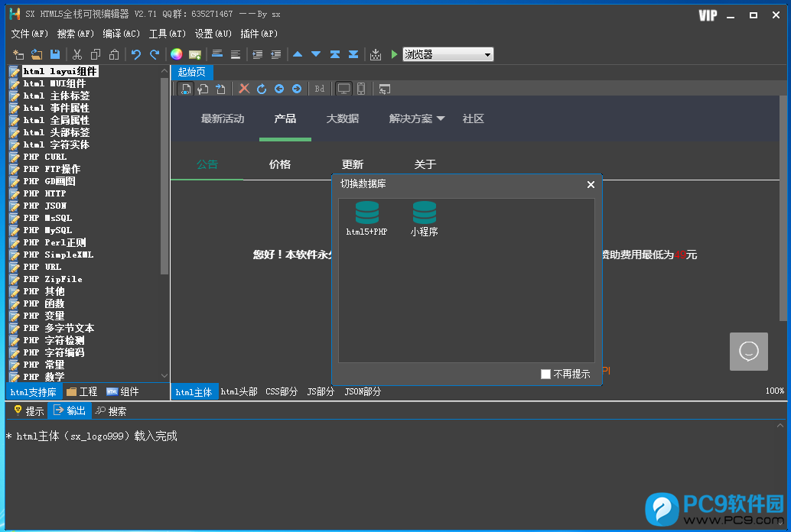The image size is (791, 532).
Task: Go forward in the preview toolbar
Action: [297, 89]
